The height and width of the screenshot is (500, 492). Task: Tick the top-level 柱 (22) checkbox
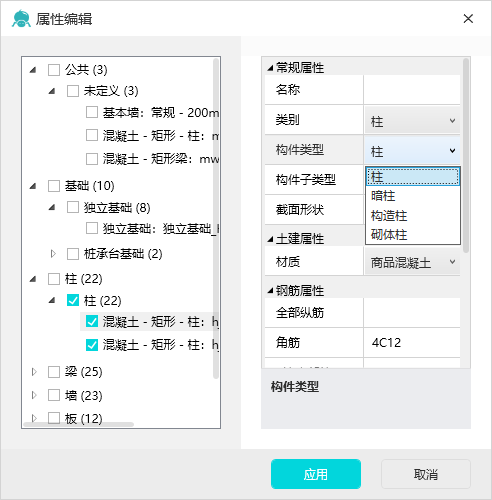(54, 279)
